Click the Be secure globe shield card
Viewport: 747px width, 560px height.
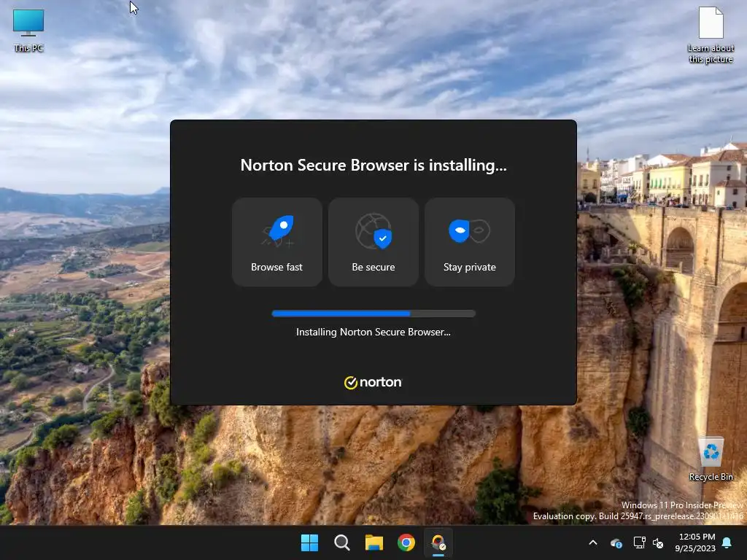(373, 242)
